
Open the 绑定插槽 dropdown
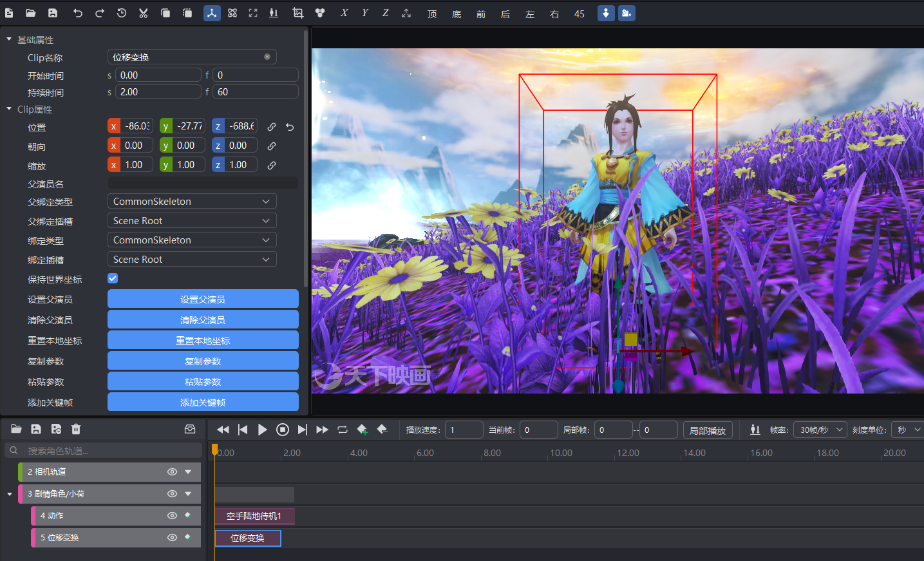coord(192,259)
